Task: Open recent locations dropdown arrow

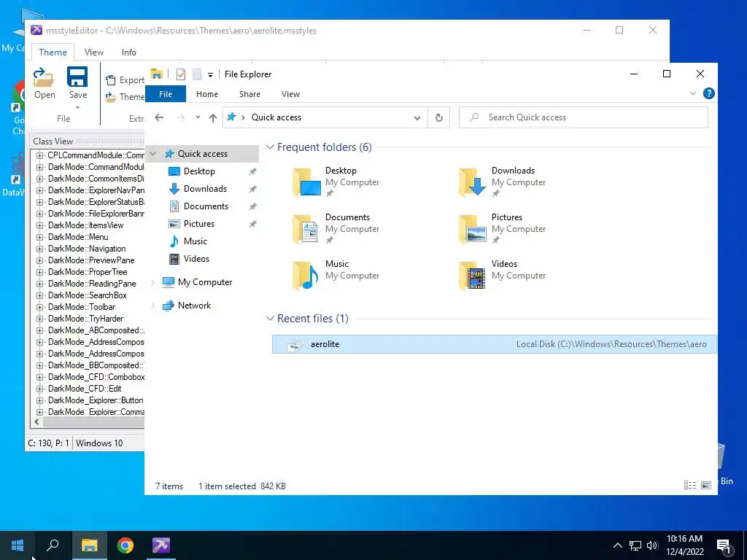Action: [x=198, y=117]
